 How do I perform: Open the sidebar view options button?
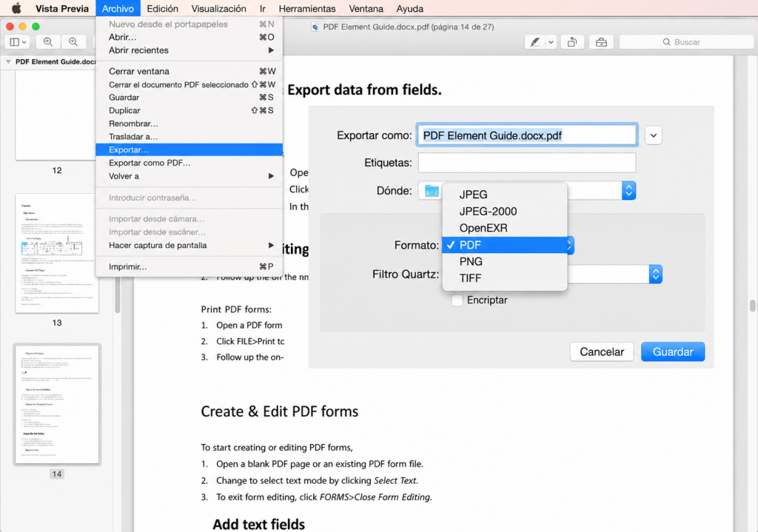(x=19, y=42)
